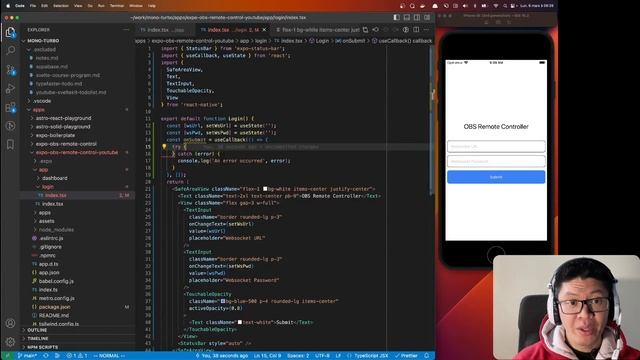Click the Split Editor Right icon

click(416, 30)
